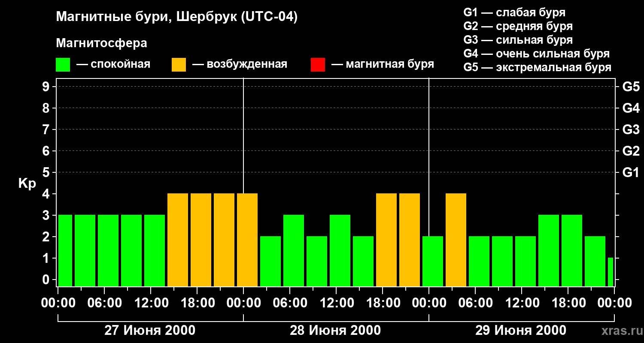Click the '— возбужденная' legend label
This screenshot has height=343, width=644.
tap(240, 64)
